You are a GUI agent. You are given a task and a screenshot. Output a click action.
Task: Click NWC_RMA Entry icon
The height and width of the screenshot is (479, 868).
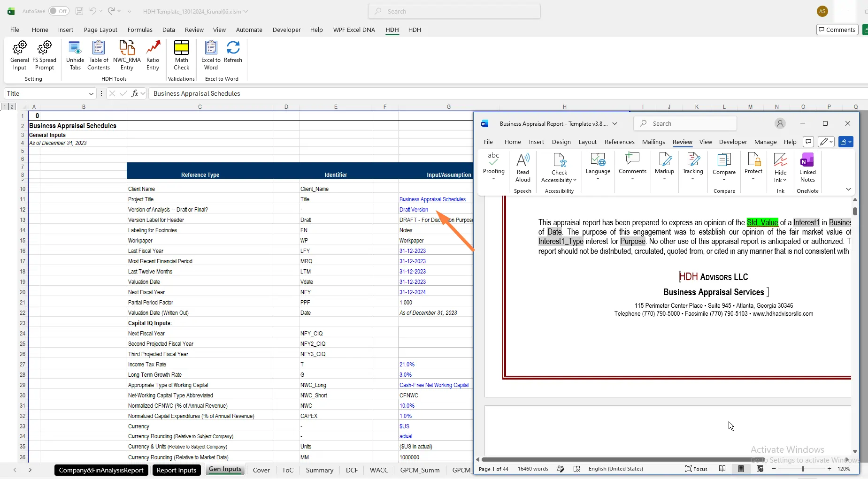tap(127, 55)
